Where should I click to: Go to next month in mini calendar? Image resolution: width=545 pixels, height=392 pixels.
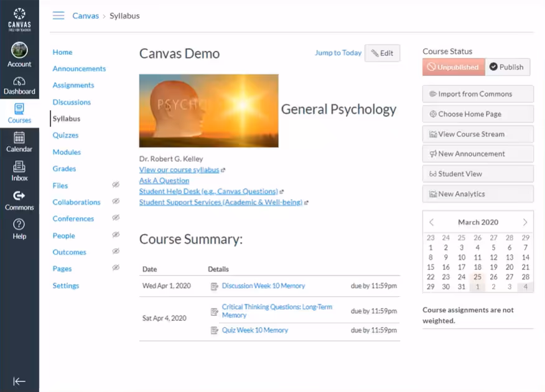click(525, 222)
